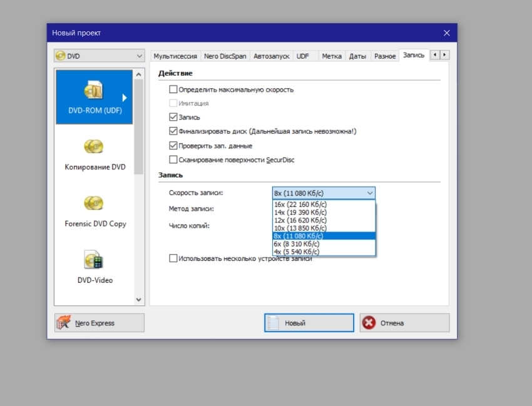The height and width of the screenshot is (406, 532).
Task: Choose the Копирование DVD disc icon
Action: tap(94, 146)
